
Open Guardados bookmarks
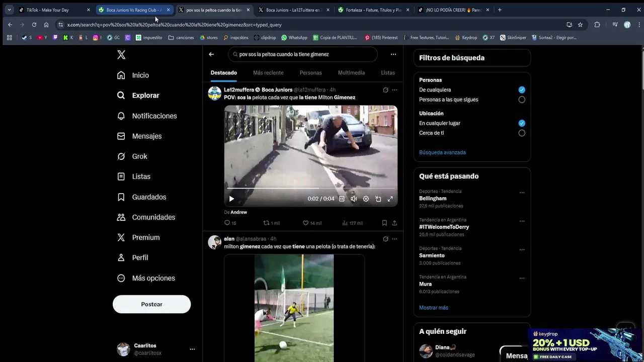141,197
